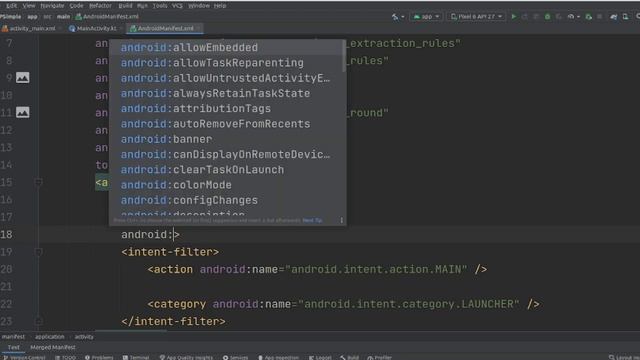640x360 pixels.
Task: Run the app with the green play button
Action: [514, 17]
